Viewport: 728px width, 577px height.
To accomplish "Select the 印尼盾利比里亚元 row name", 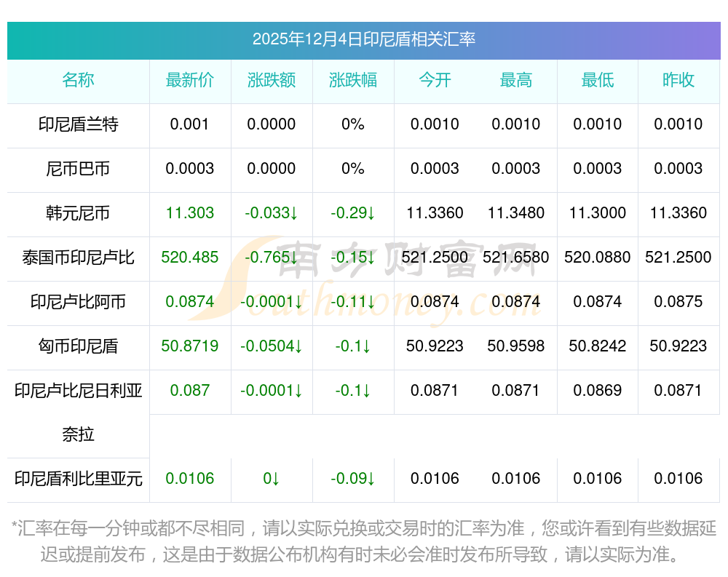I will coord(78,479).
